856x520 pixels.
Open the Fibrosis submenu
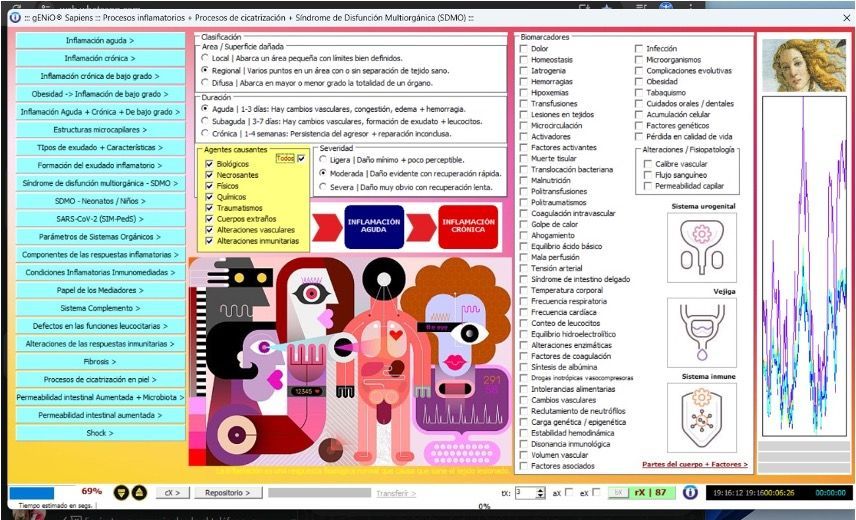click(x=100, y=361)
